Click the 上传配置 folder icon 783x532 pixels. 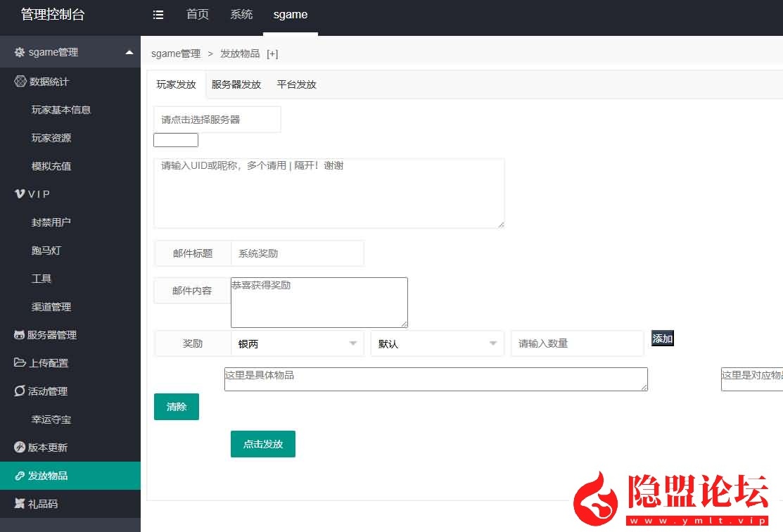(20, 363)
